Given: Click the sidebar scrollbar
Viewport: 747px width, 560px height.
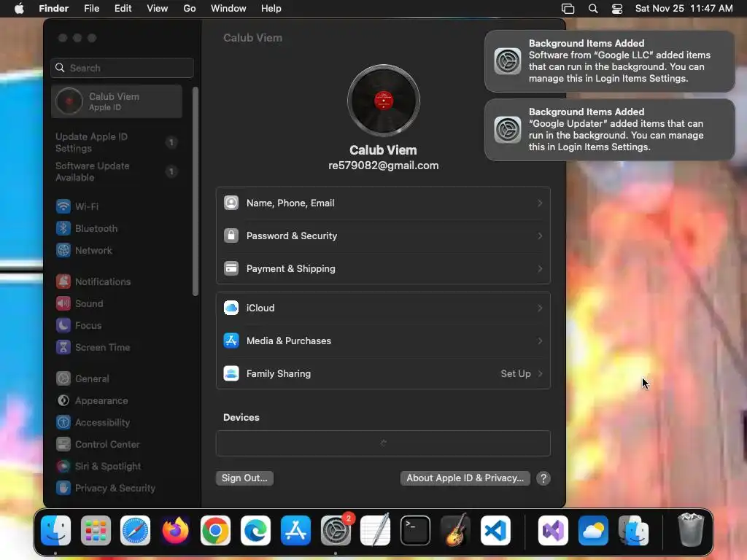Looking at the screenshot, I should click(195, 192).
